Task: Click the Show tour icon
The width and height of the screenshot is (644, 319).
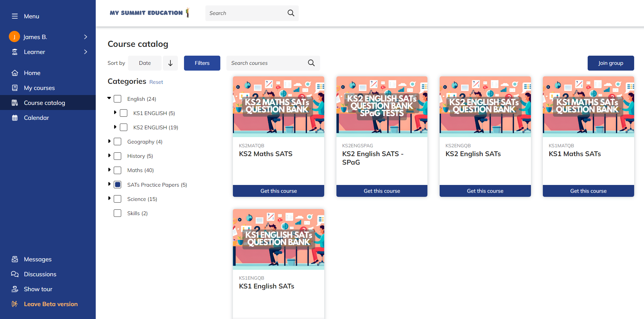Action: (x=15, y=289)
